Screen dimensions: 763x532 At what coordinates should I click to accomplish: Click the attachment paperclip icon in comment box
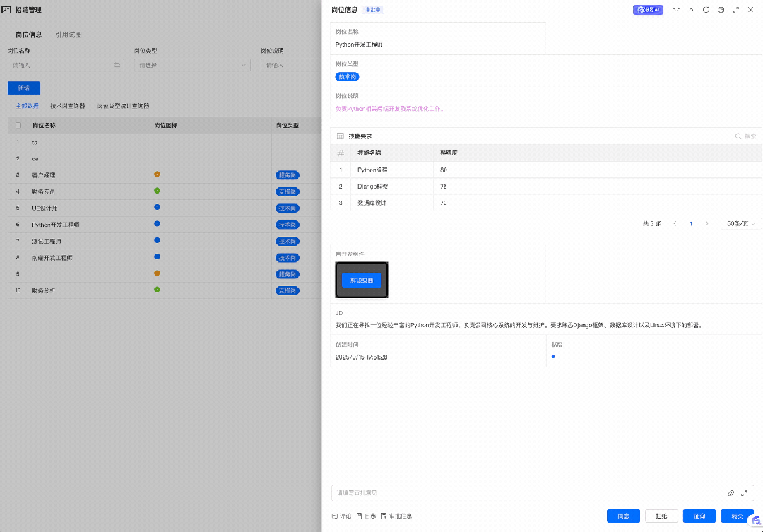pyautogui.click(x=731, y=492)
